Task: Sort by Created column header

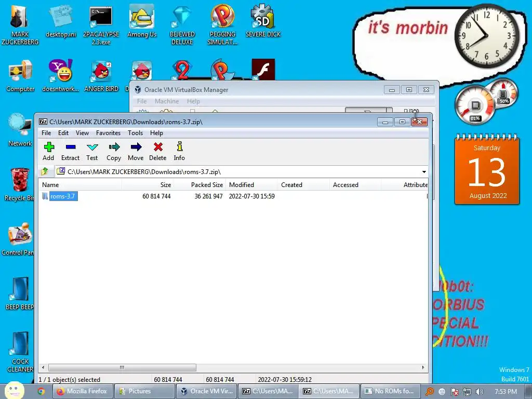Action: pyautogui.click(x=303, y=185)
